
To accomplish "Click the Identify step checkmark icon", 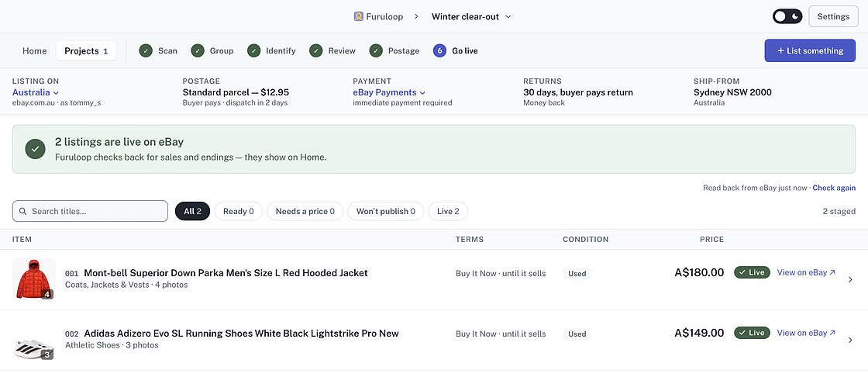I will (254, 51).
